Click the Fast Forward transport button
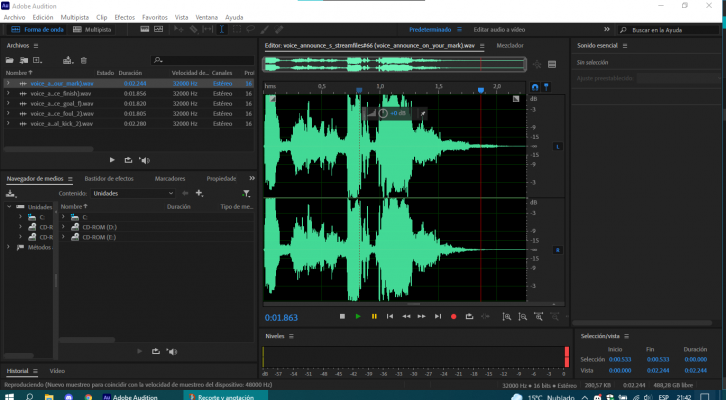Viewport: 726px width, 400px height. tap(422, 317)
